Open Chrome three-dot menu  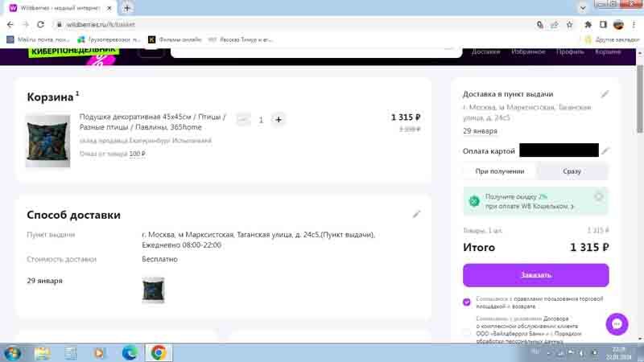(634, 25)
